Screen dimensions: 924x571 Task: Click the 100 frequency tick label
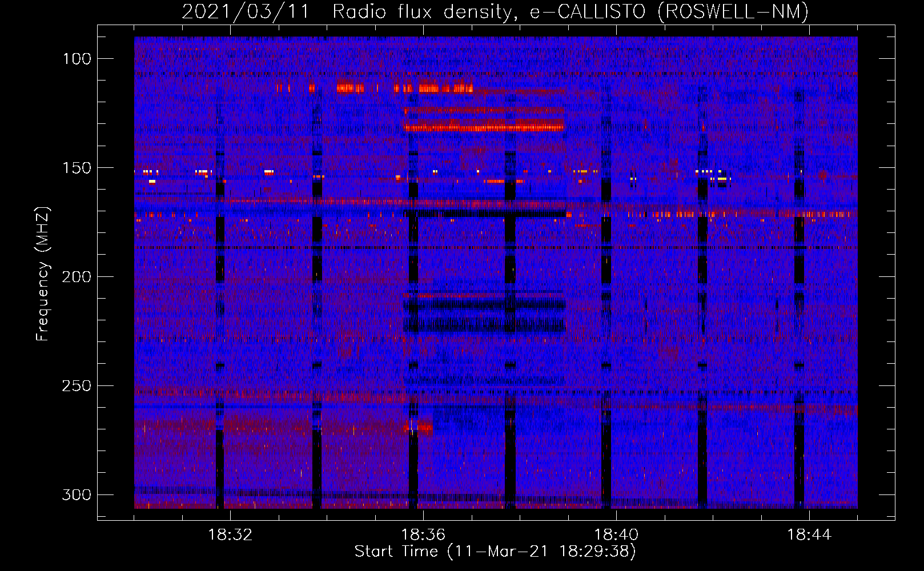(x=76, y=59)
